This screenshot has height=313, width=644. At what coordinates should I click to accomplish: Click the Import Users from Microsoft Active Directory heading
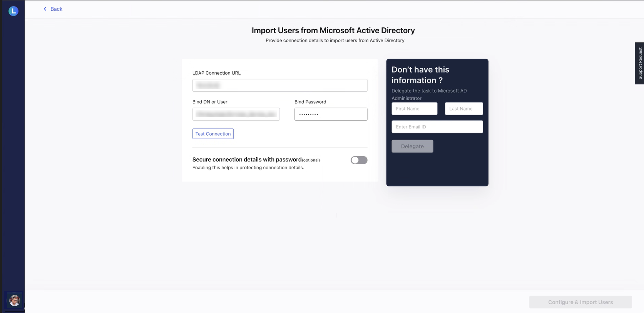coord(333,30)
